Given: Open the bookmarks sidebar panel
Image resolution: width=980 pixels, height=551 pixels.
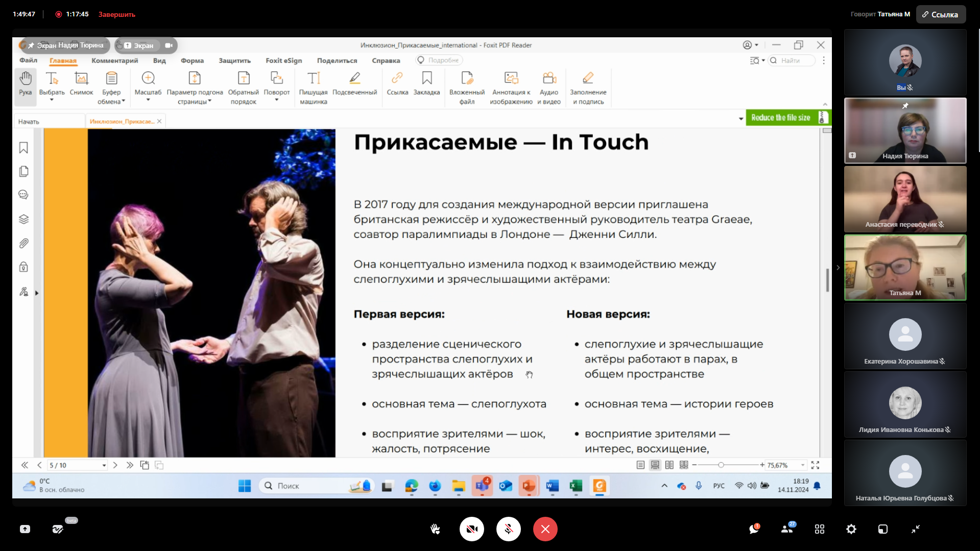Looking at the screenshot, I should point(23,148).
